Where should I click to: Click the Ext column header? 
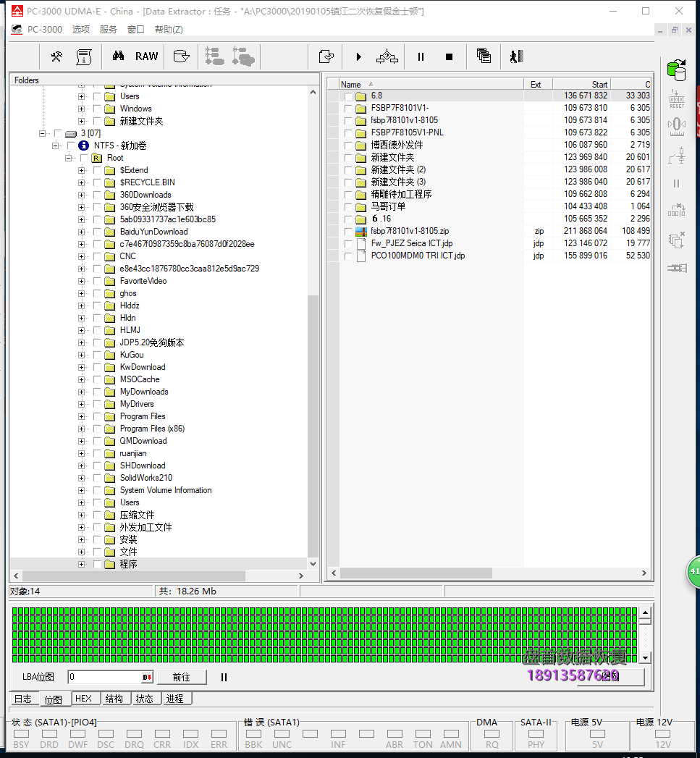point(538,84)
